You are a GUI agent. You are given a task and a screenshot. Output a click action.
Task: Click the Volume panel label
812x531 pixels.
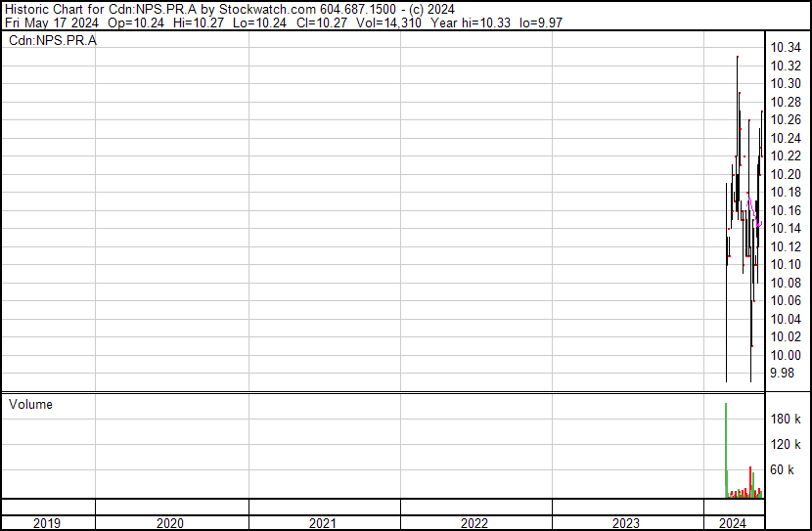coord(30,404)
